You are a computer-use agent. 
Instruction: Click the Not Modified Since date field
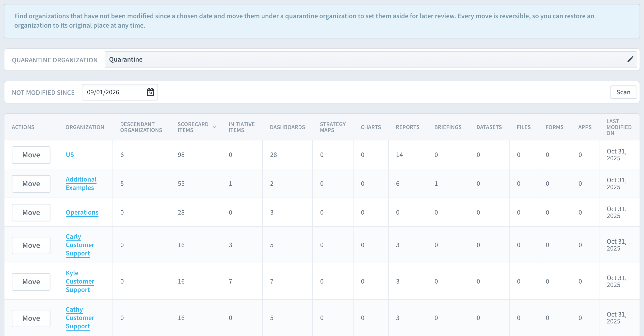(120, 92)
